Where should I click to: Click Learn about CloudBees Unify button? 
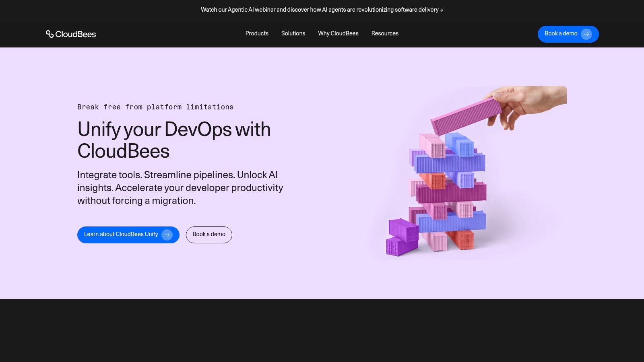click(x=128, y=235)
